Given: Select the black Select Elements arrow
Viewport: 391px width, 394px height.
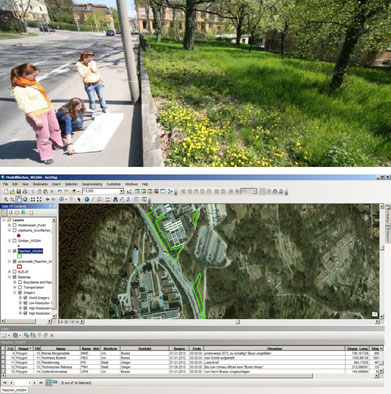Looking at the screenshot, I should click(79, 199).
